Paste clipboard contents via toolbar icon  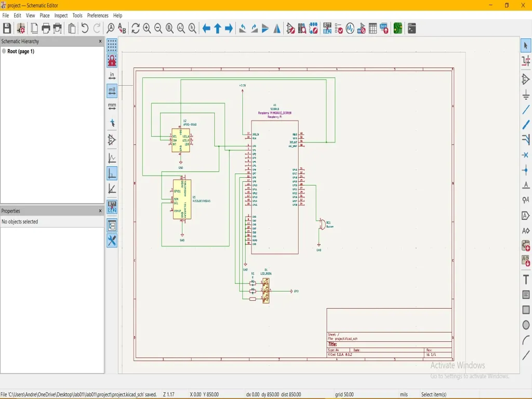[x=72, y=29]
